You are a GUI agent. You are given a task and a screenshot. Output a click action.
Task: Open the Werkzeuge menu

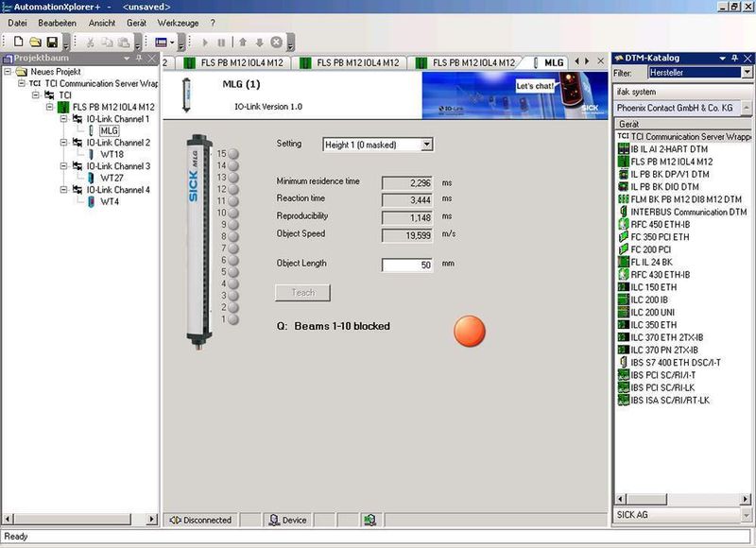pos(179,22)
